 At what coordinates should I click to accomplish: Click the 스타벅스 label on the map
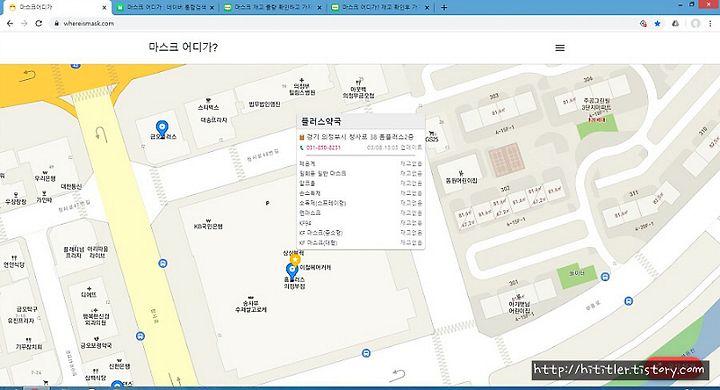click(x=208, y=107)
